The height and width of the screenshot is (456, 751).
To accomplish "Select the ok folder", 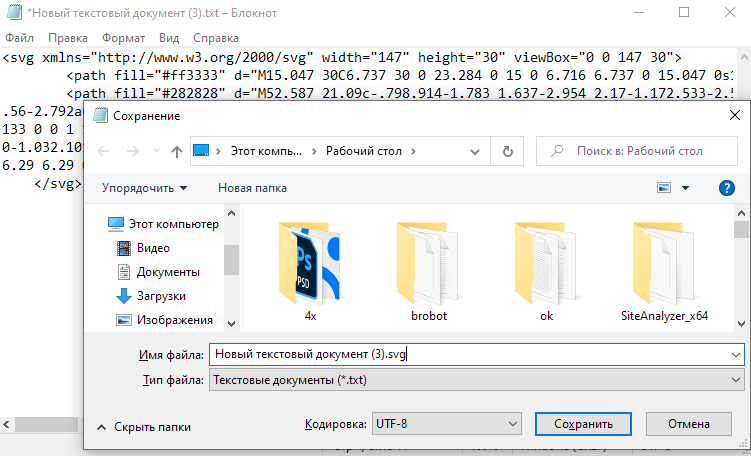I will (x=546, y=271).
